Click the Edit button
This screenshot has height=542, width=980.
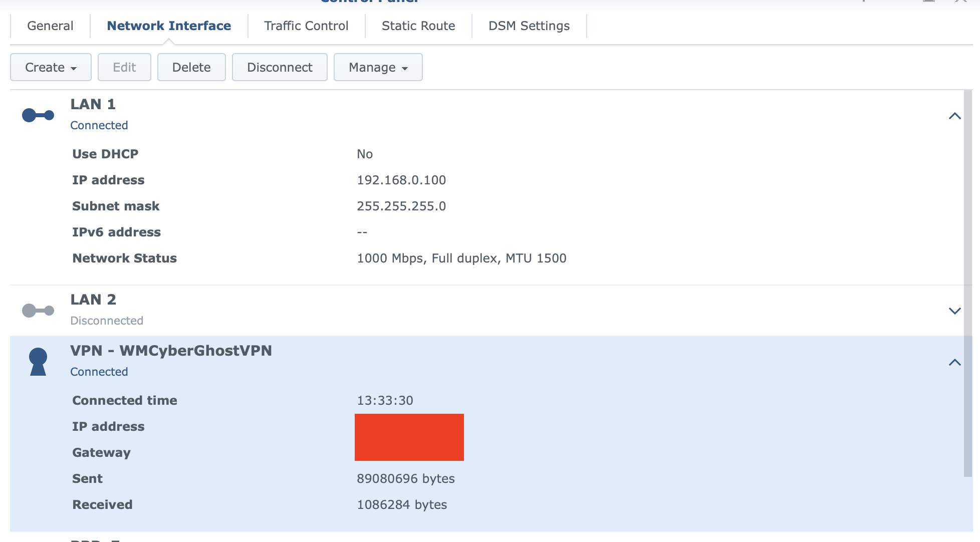[x=124, y=67]
